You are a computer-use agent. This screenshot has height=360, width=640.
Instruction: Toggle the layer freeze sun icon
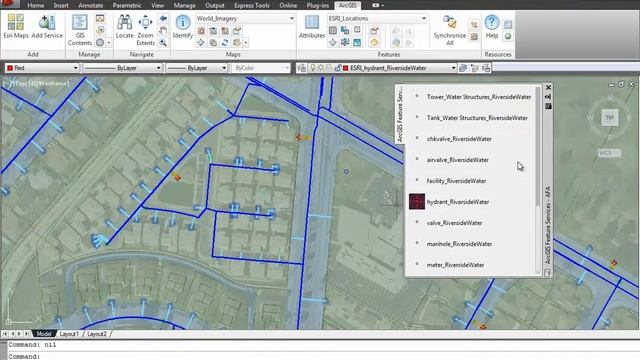321,68
